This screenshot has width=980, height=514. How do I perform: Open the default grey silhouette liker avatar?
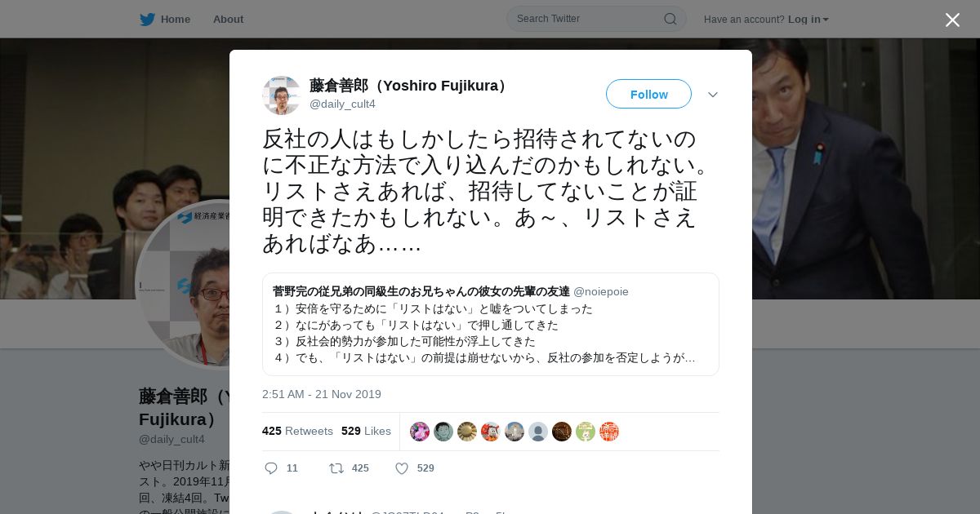click(538, 432)
